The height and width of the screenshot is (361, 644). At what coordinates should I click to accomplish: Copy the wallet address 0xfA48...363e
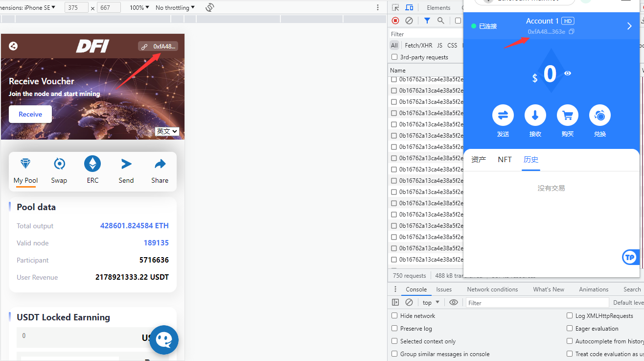572,32
